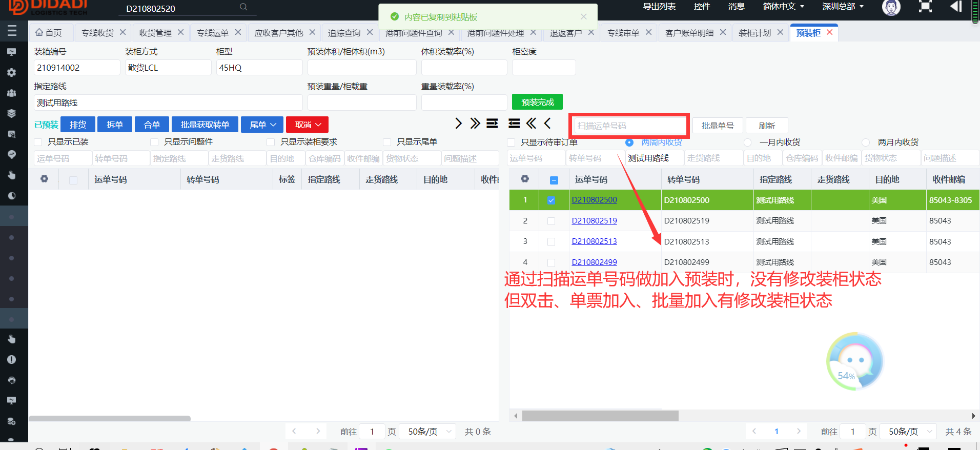Viewport: 980px width, 450px height.
Task: Enable 只显示问题件 checkbox
Action: (x=154, y=142)
